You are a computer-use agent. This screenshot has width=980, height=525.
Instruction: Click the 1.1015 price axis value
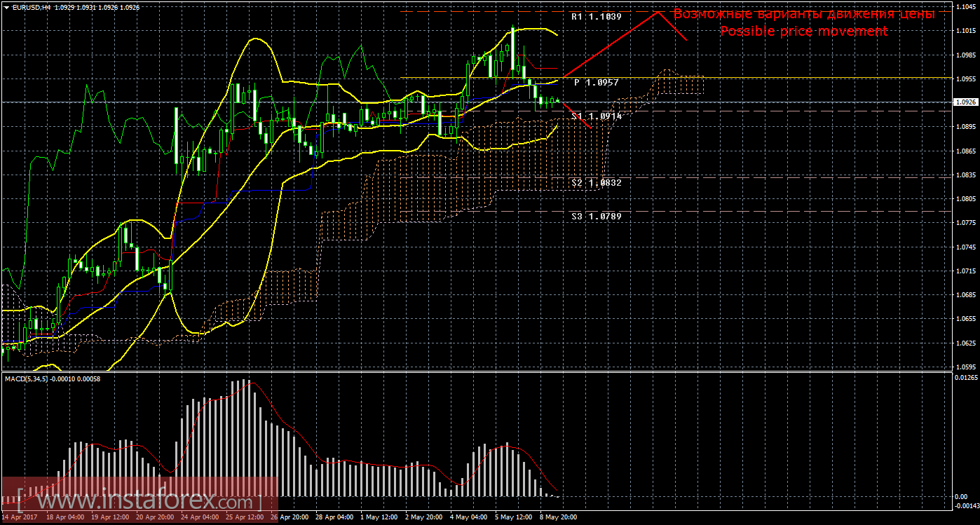pyautogui.click(x=966, y=31)
